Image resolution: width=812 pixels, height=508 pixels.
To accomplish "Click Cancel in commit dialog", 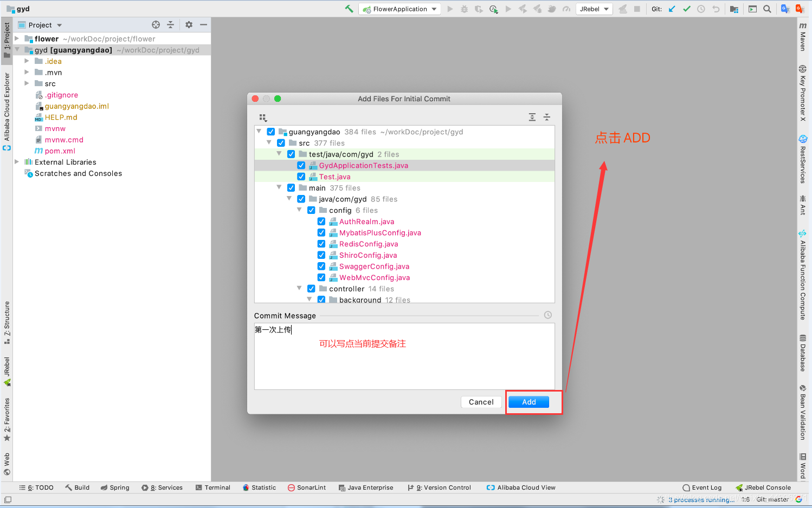I will [481, 402].
